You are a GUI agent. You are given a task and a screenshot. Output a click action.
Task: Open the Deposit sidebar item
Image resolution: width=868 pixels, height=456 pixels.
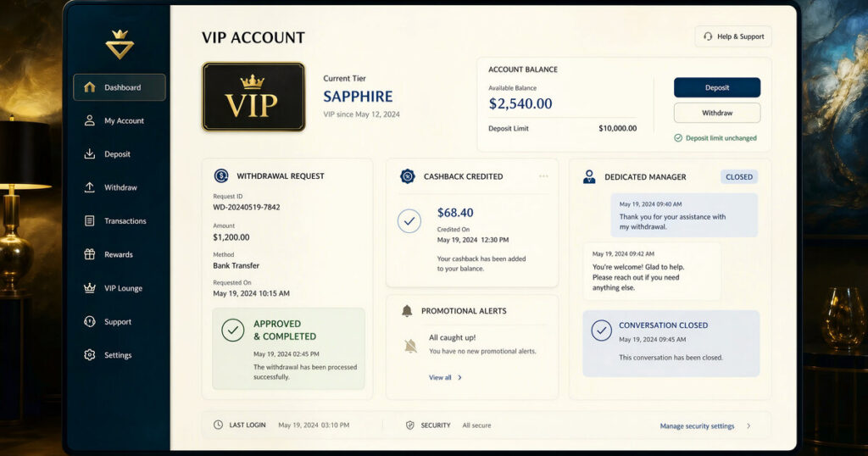pos(119,154)
